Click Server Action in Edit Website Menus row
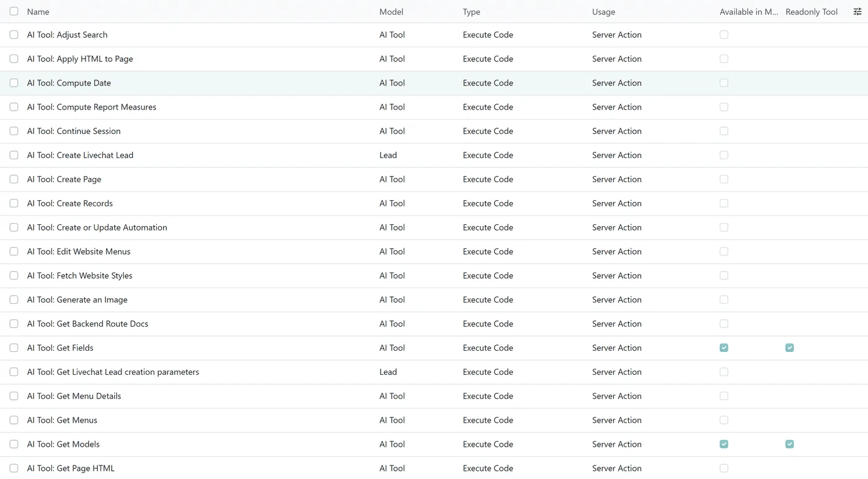The width and height of the screenshot is (868, 479). point(617,252)
